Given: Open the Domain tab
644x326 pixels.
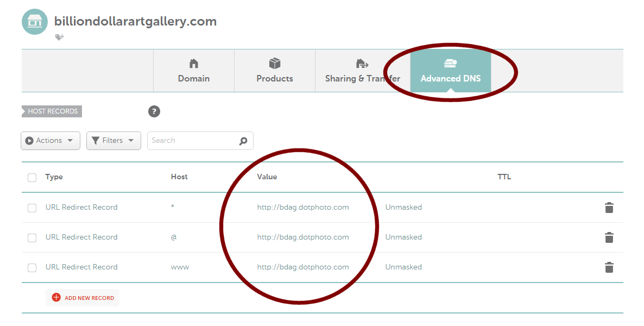Looking at the screenshot, I should pyautogui.click(x=194, y=71).
